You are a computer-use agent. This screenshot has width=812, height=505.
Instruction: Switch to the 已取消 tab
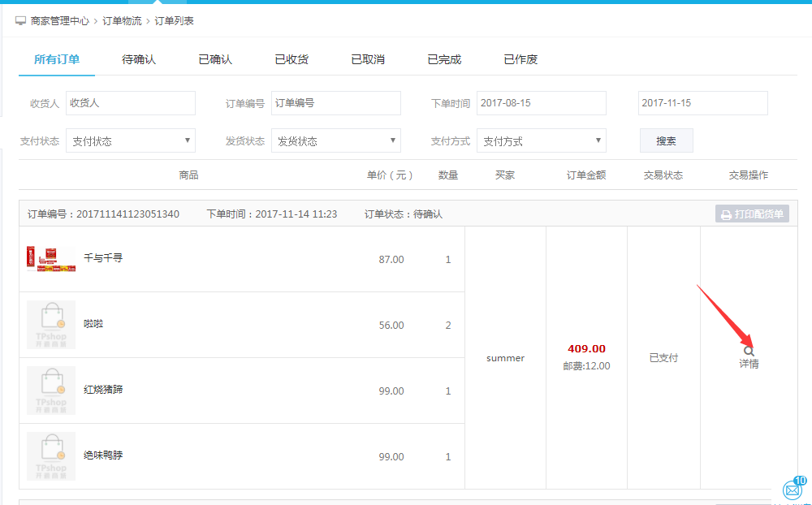(x=368, y=59)
